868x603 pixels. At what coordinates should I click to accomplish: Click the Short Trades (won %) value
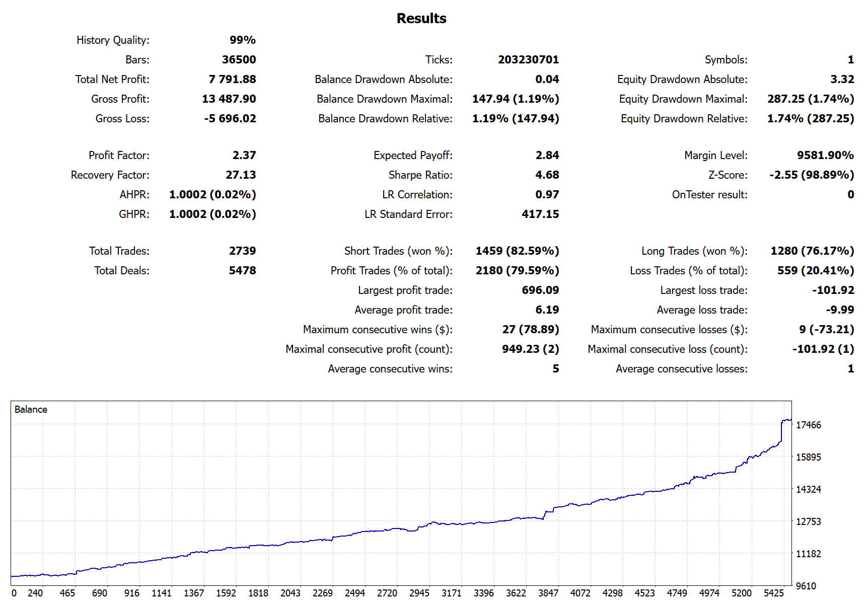tap(518, 251)
